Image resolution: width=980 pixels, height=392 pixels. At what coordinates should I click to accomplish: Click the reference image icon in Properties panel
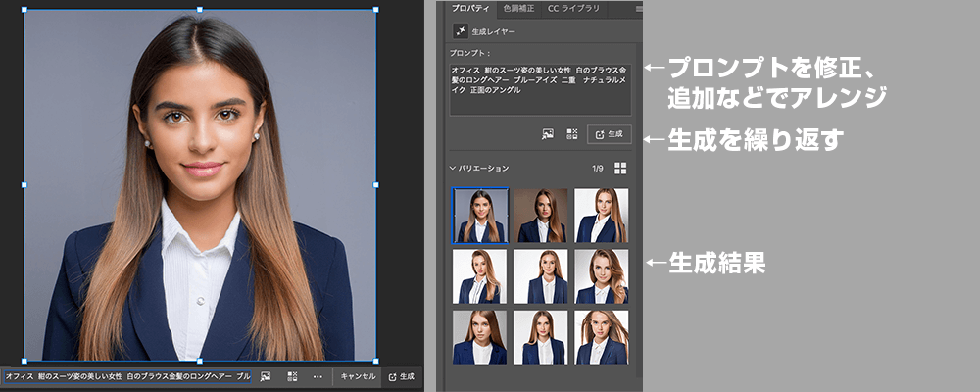[548, 134]
